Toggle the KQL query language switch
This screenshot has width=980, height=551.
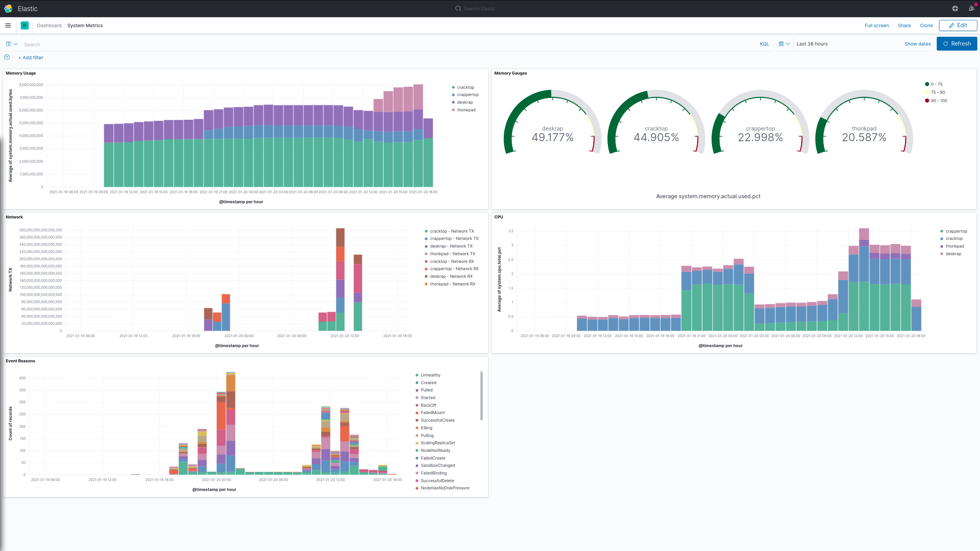click(764, 44)
